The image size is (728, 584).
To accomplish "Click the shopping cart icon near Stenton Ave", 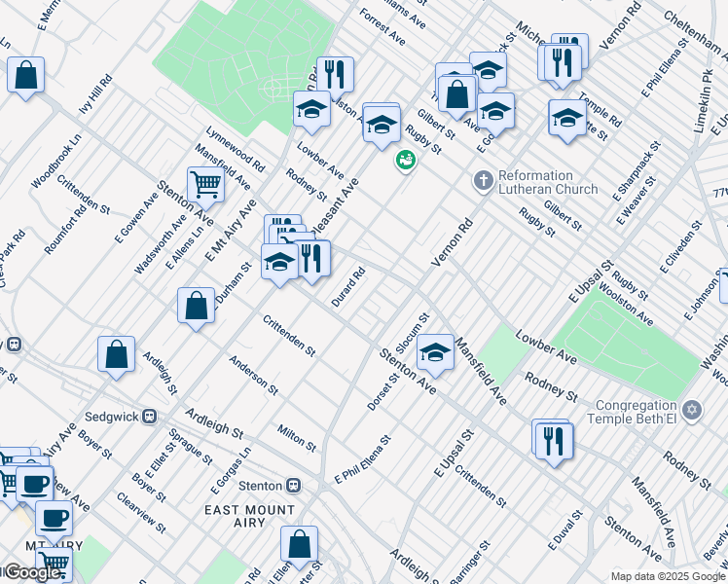I will pos(205,182).
